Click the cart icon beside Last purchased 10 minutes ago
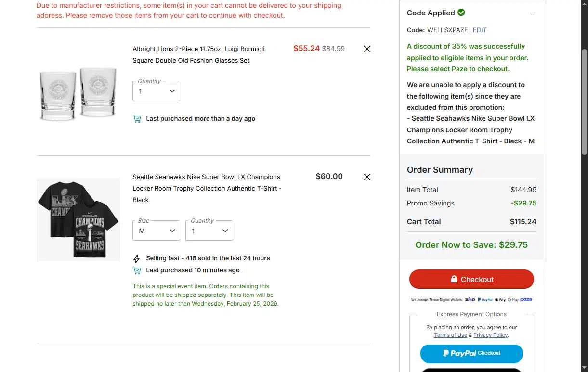This screenshot has height=372, width=588. [137, 270]
